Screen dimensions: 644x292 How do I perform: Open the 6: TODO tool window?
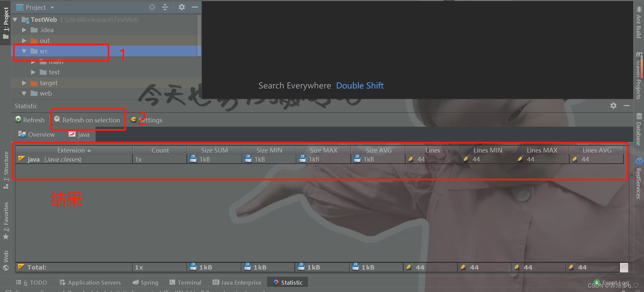tap(32, 283)
